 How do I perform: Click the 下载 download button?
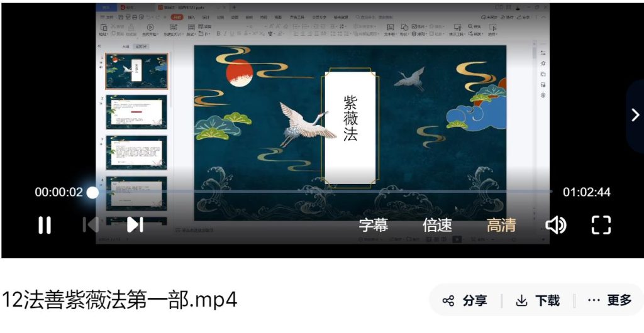(x=538, y=300)
